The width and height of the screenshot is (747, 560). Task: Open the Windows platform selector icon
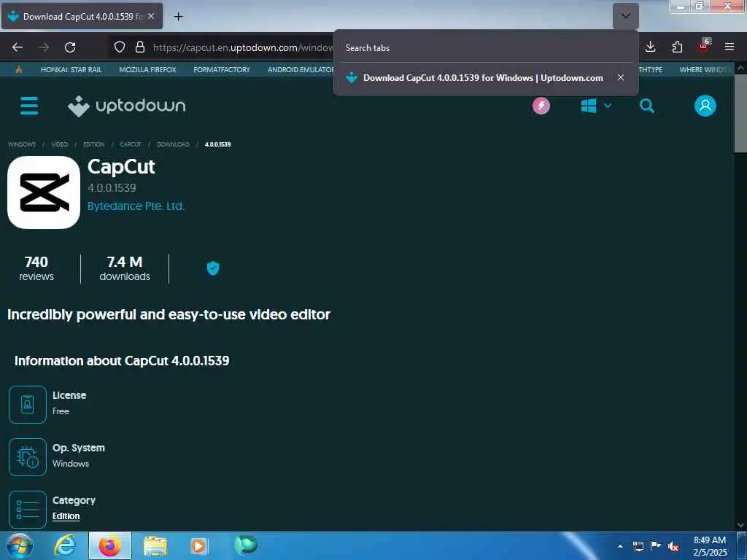pyautogui.click(x=589, y=106)
